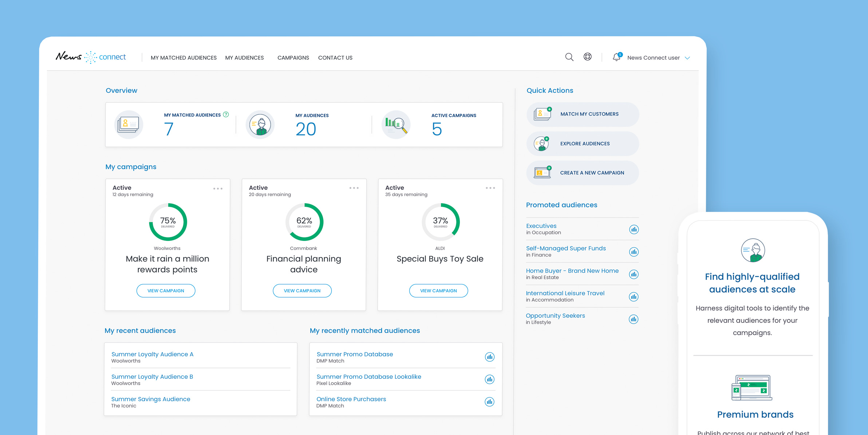Open options menu for Woolworths campaign card
The height and width of the screenshot is (435, 868).
(x=218, y=188)
